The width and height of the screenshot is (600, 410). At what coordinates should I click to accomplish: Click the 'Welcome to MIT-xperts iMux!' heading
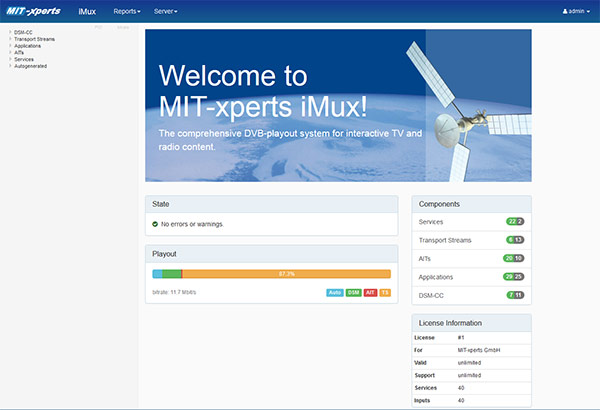(263, 91)
